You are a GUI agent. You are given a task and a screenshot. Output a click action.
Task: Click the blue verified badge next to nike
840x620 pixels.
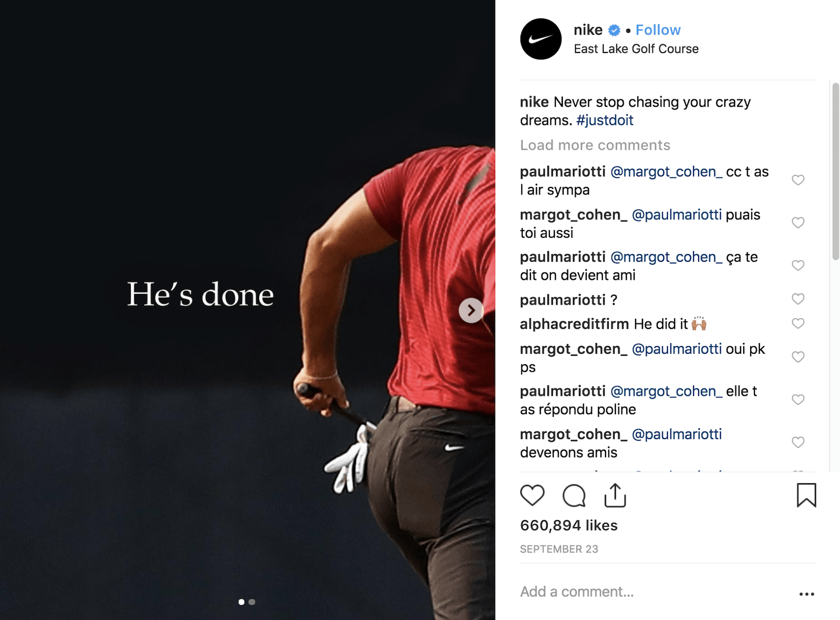pos(614,30)
